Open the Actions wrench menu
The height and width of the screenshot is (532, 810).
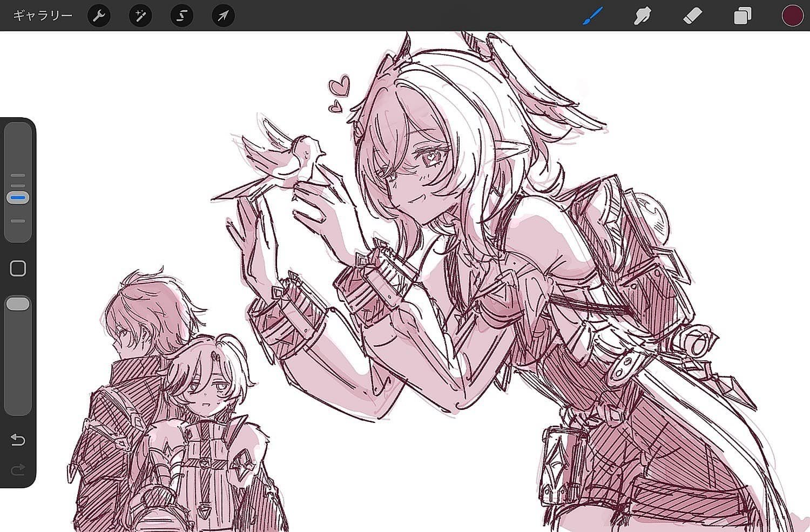pyautogui.click(x=99, y=16)
